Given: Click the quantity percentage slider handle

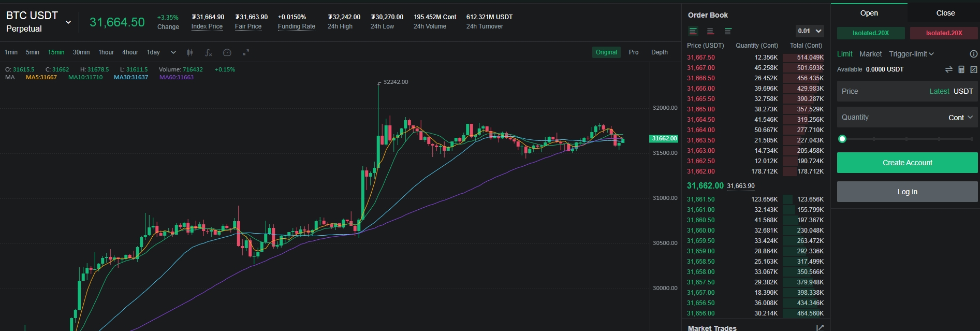Looking at the screenshot, I should (842, 139).
